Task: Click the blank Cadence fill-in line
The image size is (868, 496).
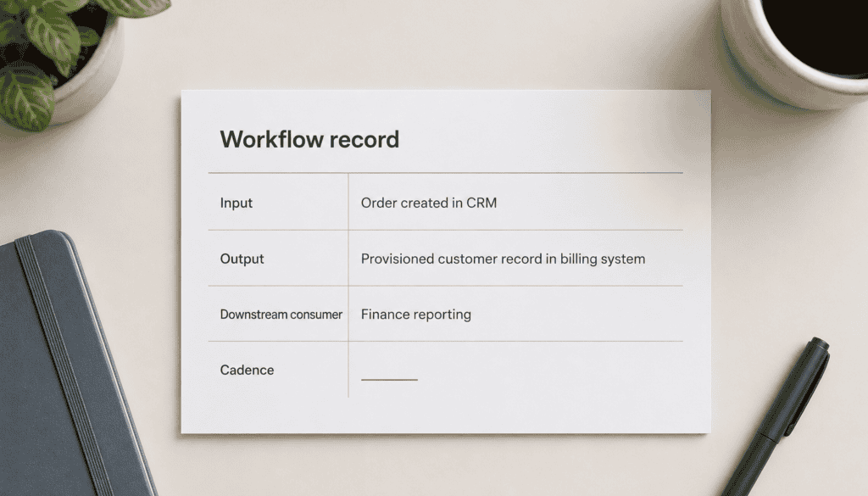Action: [389, 380]
